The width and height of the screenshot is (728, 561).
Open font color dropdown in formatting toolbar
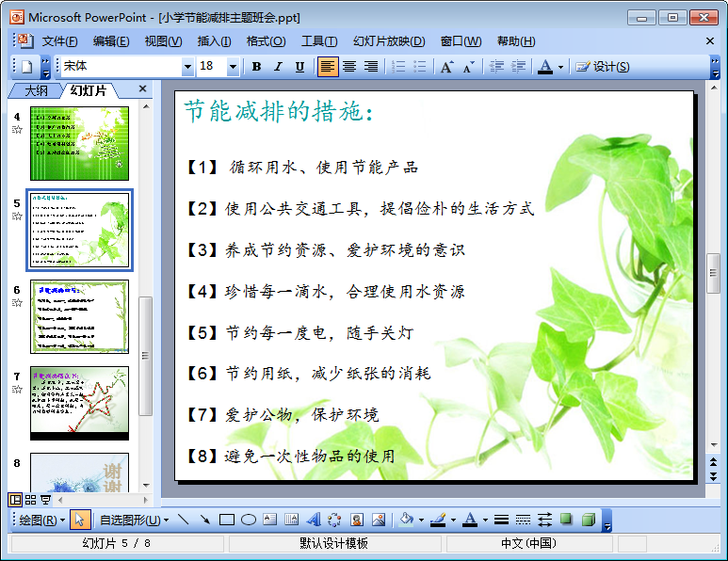pyautogui.click(x=560, y=67)
